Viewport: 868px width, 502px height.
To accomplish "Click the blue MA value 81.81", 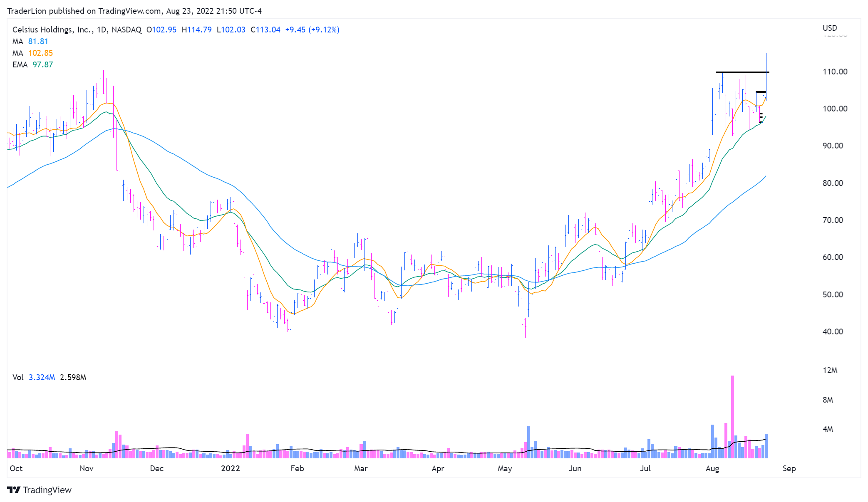I will pyautogui.click(x=38, y=41).
